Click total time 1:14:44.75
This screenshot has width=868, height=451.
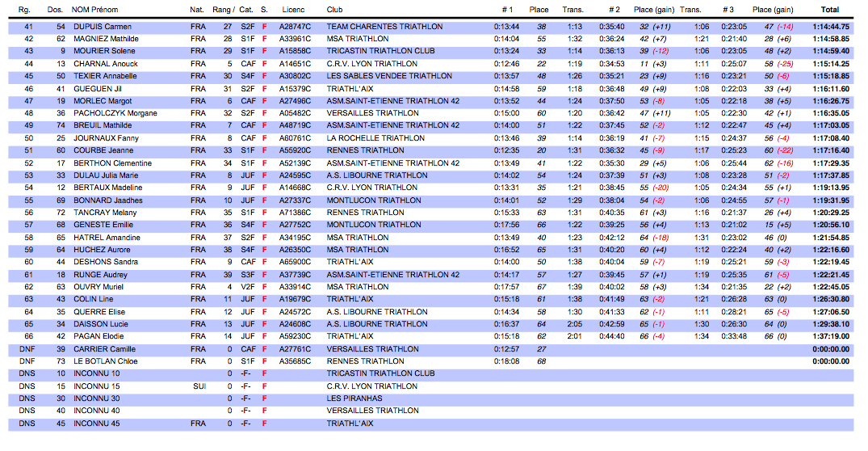pos(831,27)
